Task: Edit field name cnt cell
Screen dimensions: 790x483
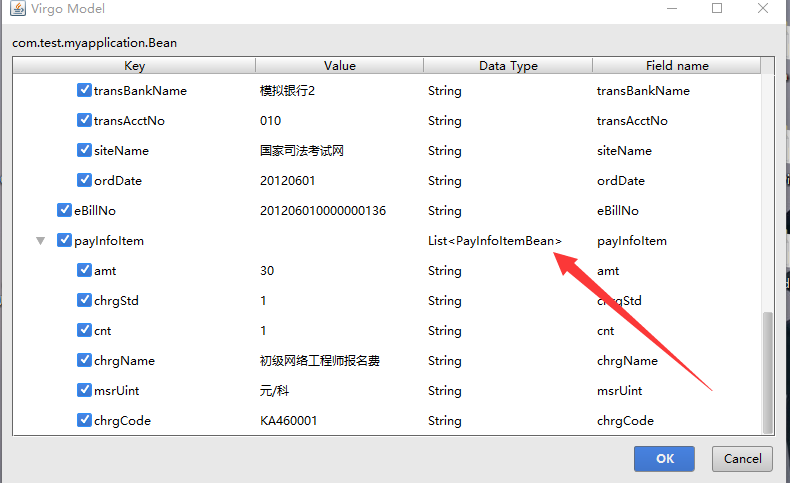Action: pos(606,331)
